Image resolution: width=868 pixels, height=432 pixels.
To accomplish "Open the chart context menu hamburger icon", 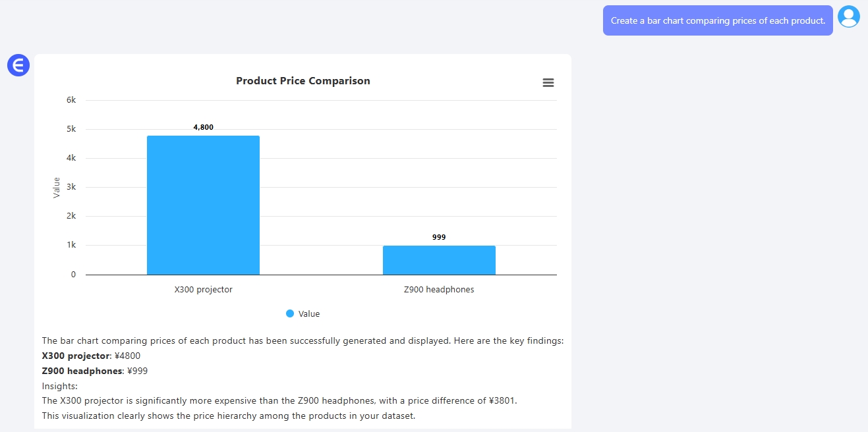I will click(548, 83).
